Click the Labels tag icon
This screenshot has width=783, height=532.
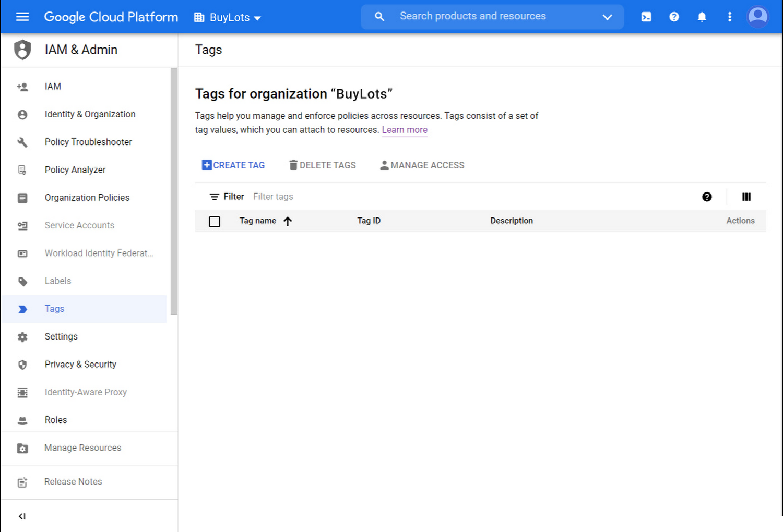coord(22,282)
